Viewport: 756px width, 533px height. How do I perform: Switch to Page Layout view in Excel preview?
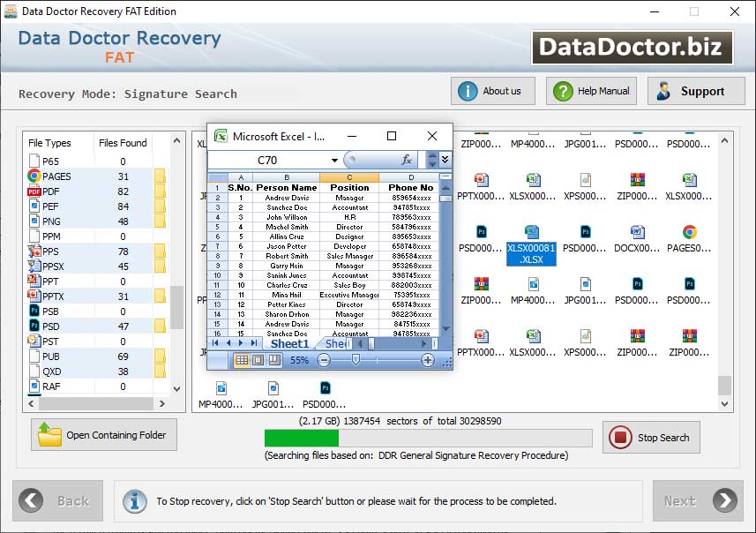tap(258, 360)
